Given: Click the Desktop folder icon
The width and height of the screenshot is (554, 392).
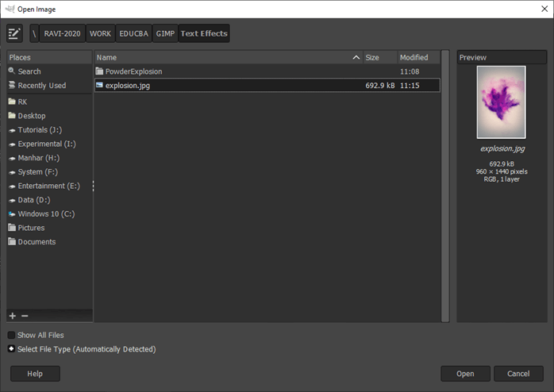Looking at the screenshot, I should [12, 116].
